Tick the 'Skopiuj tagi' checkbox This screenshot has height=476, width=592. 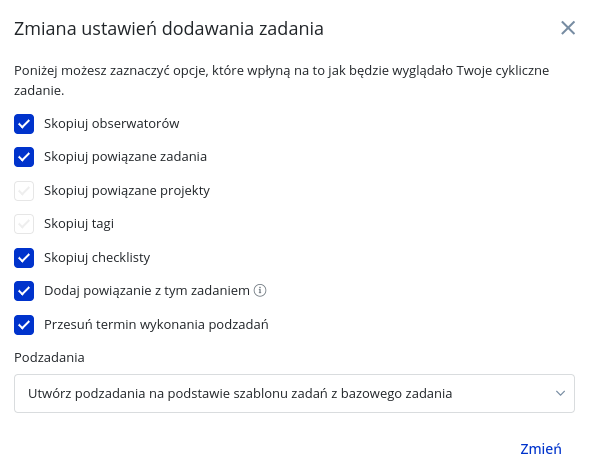coord(24,224)
